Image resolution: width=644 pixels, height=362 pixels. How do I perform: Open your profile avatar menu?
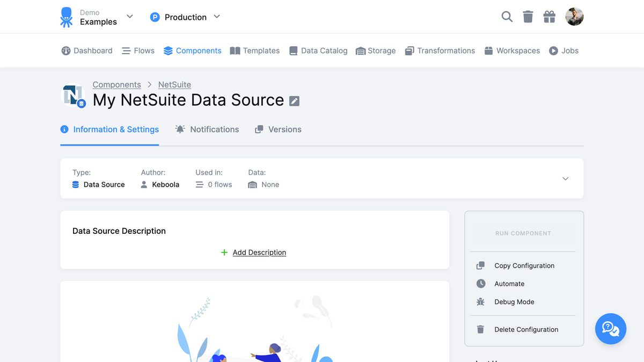click(574, 17)
